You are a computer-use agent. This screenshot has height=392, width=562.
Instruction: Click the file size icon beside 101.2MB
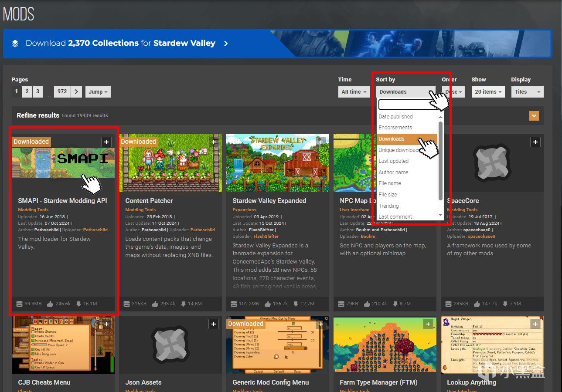point(234,304)
